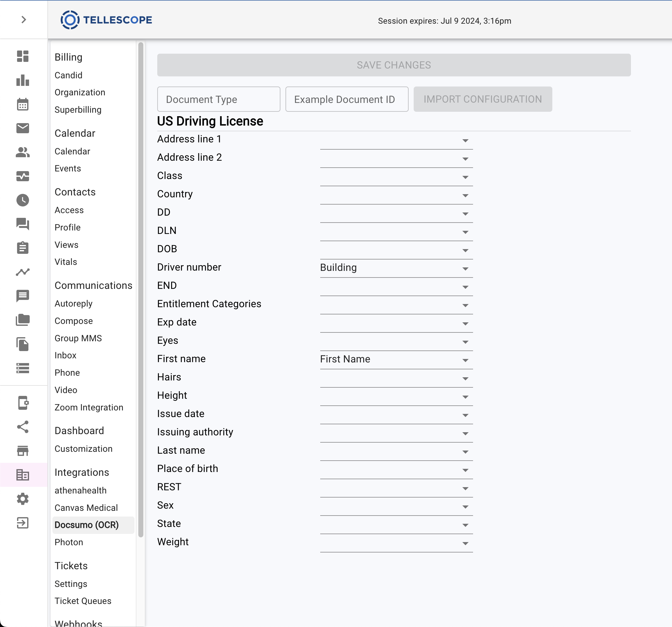Open the stacked folders icon
Screen dimensions: 672x627
click(23, 320)
